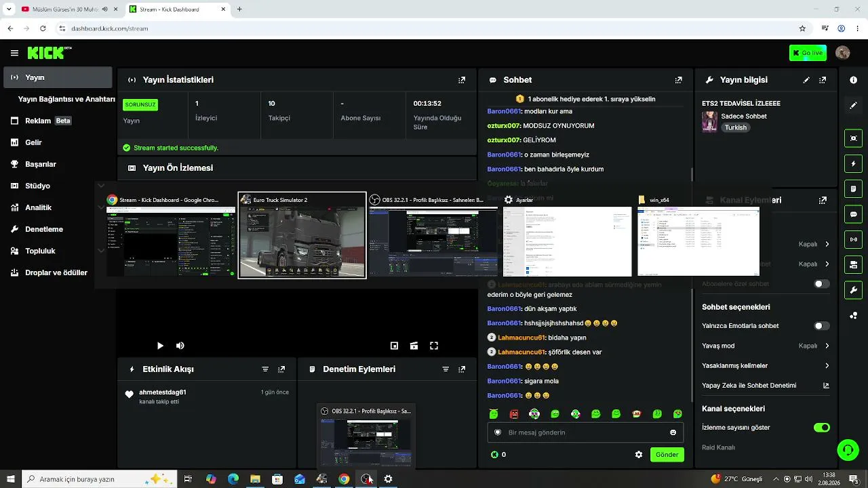Filter the Denetim Eylemleri list
This screenshot has width=868, height=488.
(x=446, y=369)
